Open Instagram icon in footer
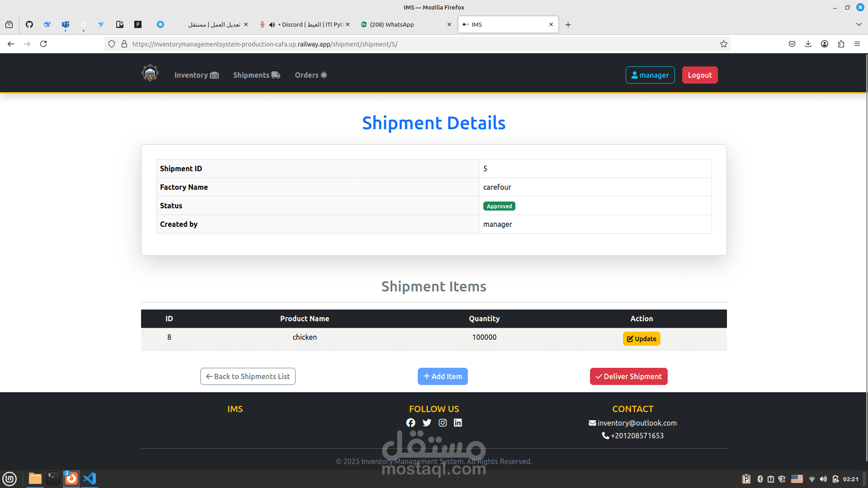This screenshot has width=868, height=488. tap(443, 423)
